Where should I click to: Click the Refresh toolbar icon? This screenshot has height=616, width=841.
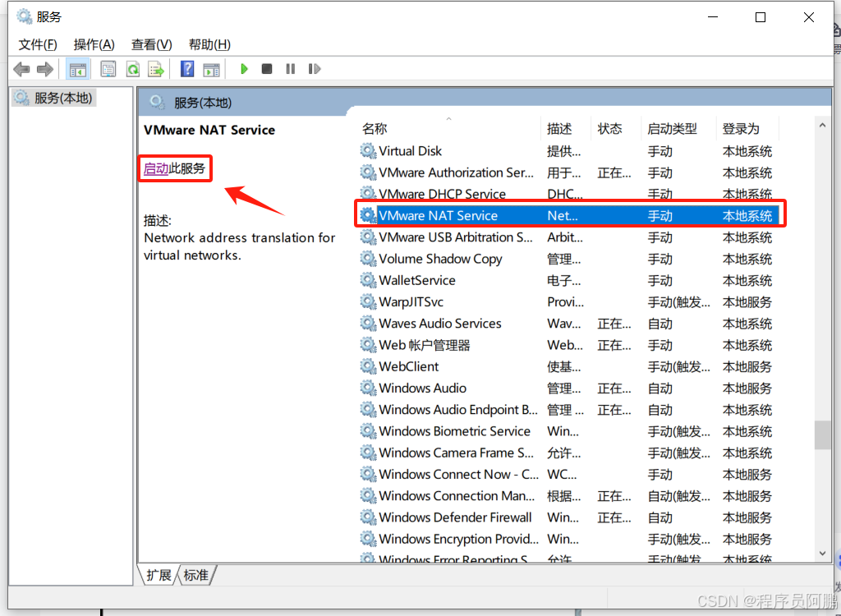(x=132, y=69)
